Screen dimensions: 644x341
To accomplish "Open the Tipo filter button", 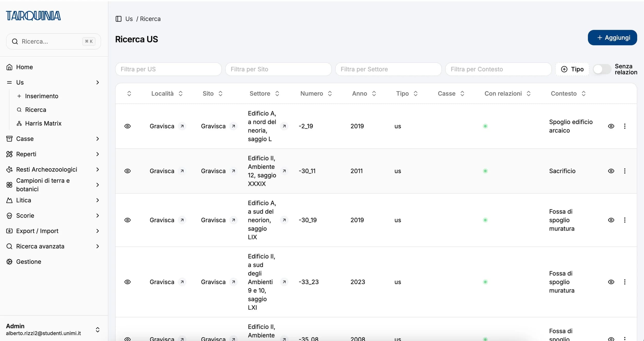I will tap(572, 69).
